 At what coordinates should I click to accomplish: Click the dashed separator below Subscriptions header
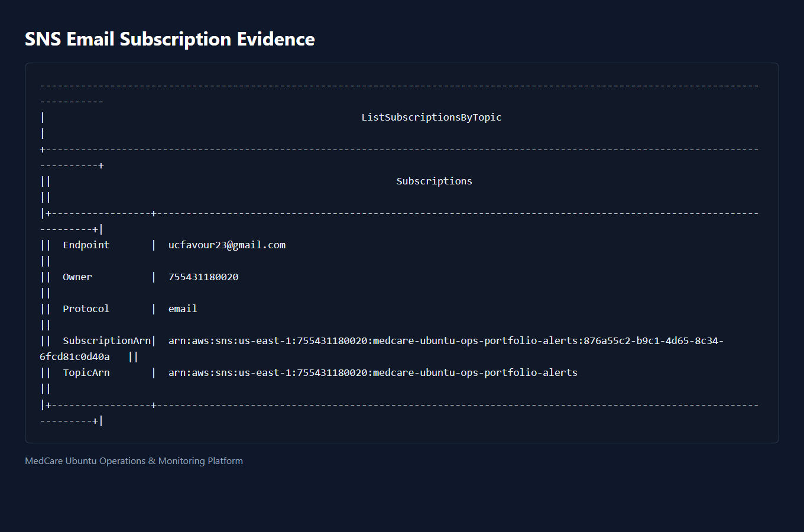[x=399, y=213]
